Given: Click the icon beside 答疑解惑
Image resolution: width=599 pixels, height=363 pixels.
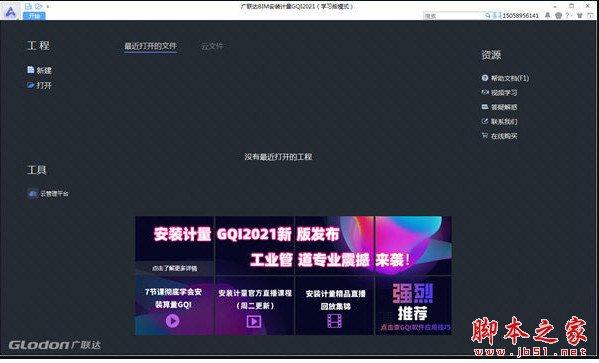Looking at the screenshot, I should 485,107.
